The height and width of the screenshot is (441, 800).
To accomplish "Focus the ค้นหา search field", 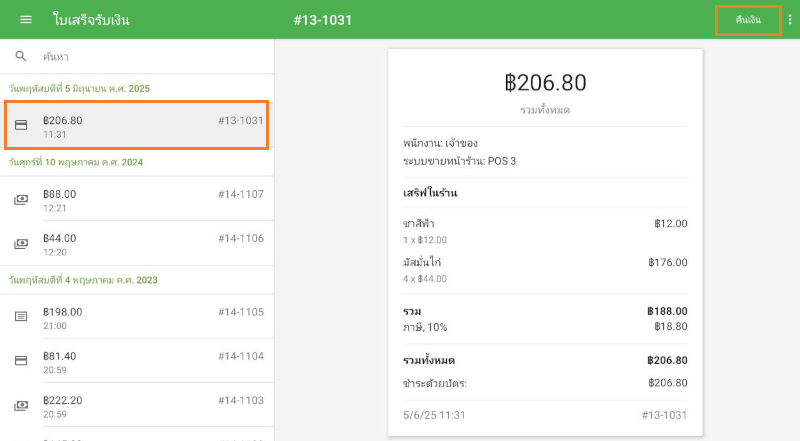I will (150, 57).
